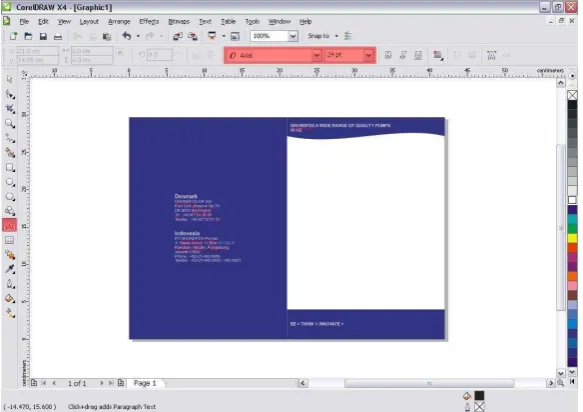This screenshot has width=583, height=412.
Task: Open the text alignment dropdown
Action: coord(437,55)
